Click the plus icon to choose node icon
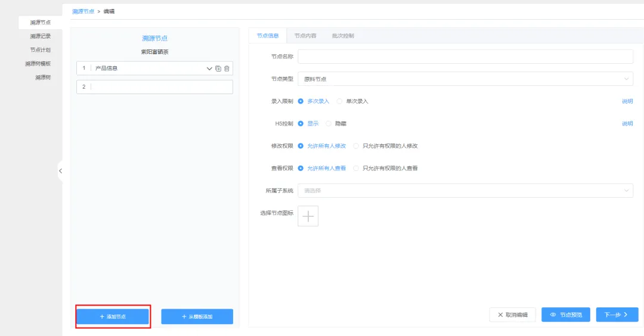The image size is (644, 336). click(308, 216)
